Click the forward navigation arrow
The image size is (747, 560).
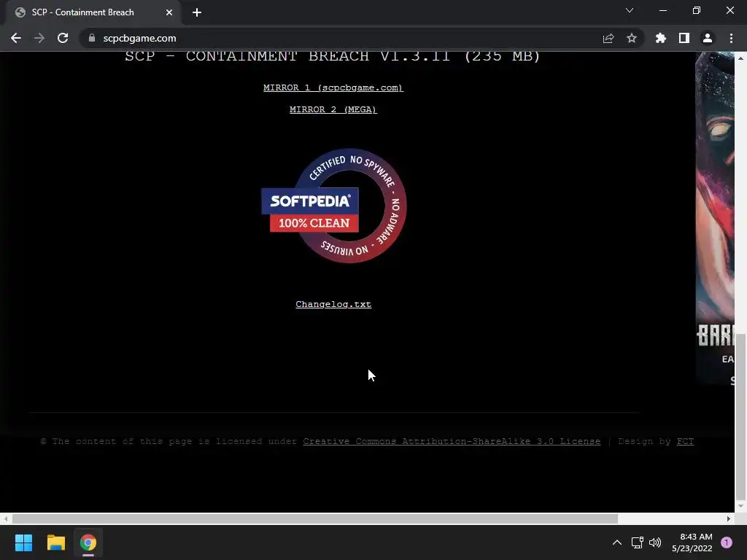pos(39,38)
